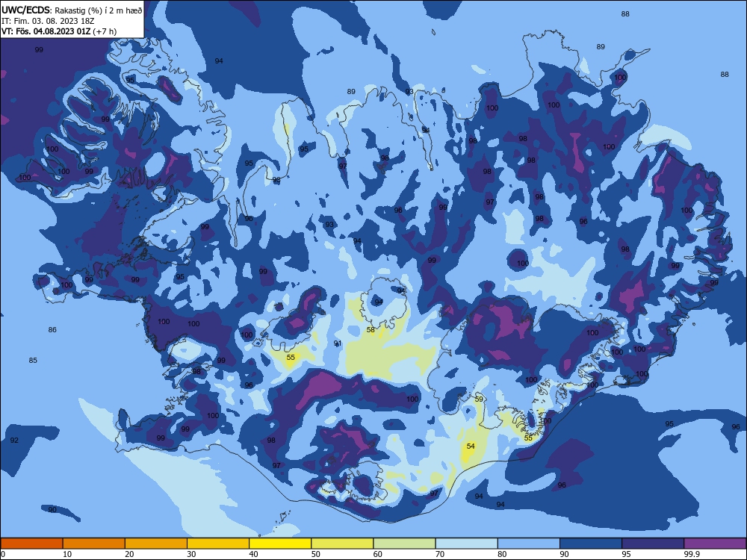Select the '60' legend tick label

click(x=378, y=554)
